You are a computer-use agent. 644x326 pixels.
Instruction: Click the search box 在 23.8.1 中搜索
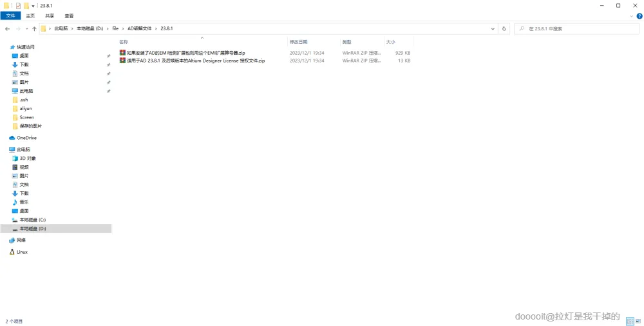(x=576, y=29)
